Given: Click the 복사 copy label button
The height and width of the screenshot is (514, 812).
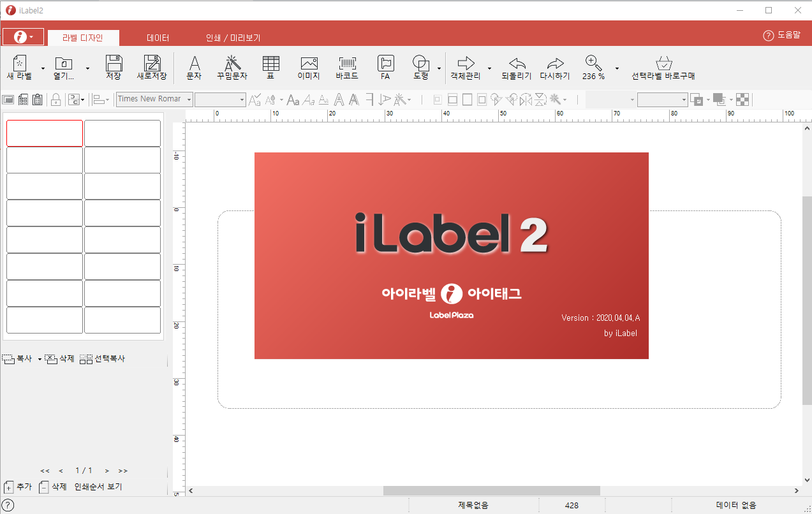Looking at the screenshot, I should click(x=18, y=359).
